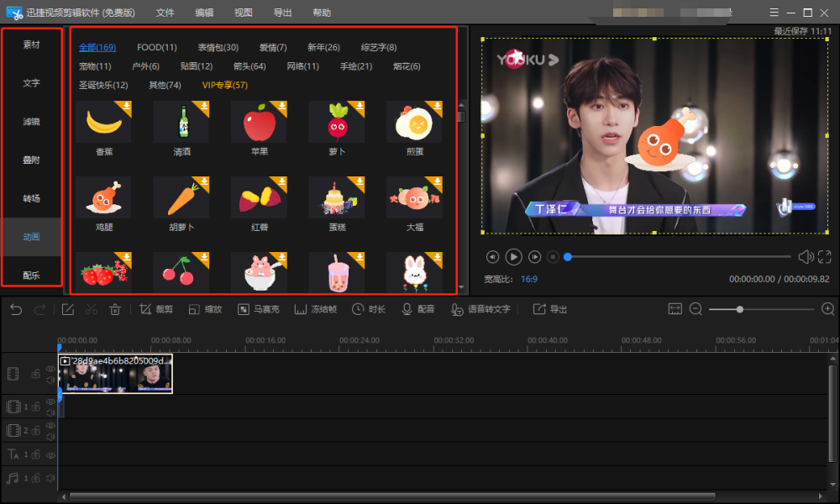Screen dimensions: 840x504
Task: Click the 导出 export button in toolbar
Action: point(550,309)
